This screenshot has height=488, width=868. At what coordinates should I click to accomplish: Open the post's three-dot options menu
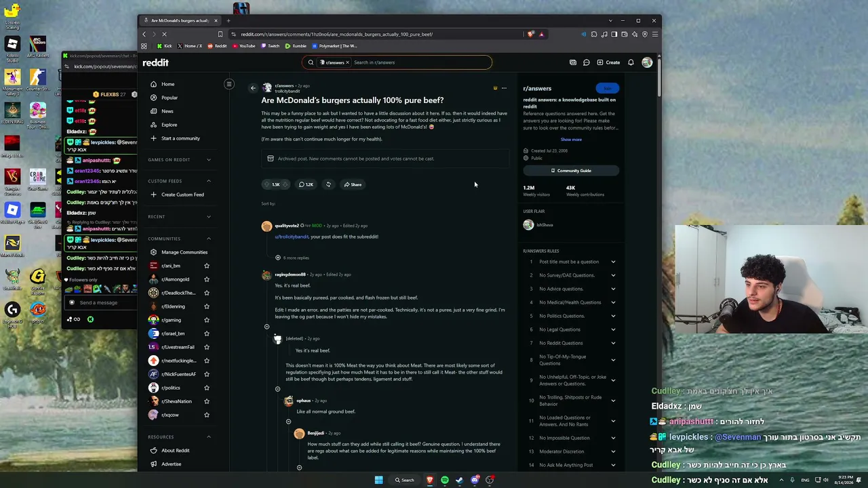pyautogui.click(x=504, y=88)
